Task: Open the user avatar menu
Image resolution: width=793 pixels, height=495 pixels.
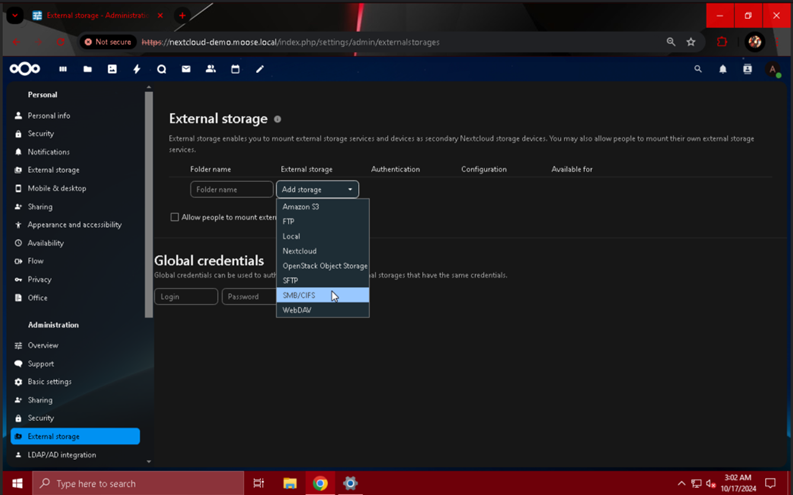Action: click(772, 69)
